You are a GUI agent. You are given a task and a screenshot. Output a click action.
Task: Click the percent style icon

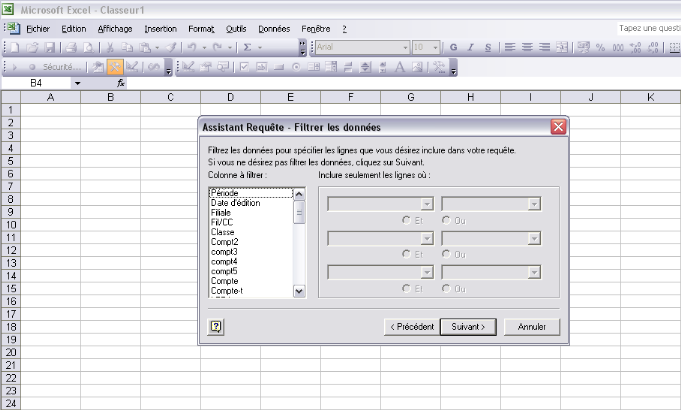600,47
